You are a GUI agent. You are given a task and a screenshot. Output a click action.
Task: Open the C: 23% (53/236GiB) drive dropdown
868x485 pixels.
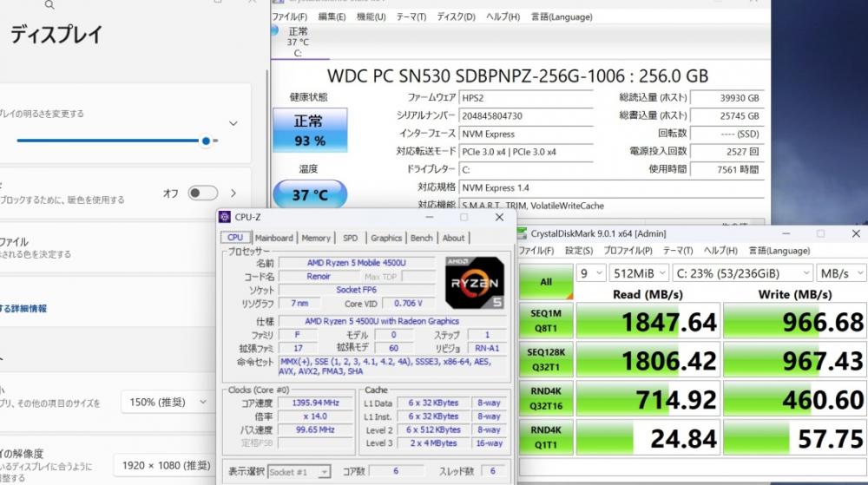(x=743, y=273)
